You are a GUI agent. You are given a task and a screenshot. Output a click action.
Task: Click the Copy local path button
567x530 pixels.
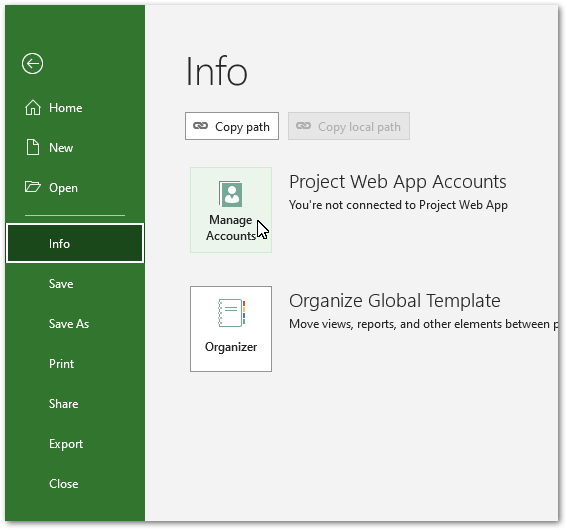point(349,126)
